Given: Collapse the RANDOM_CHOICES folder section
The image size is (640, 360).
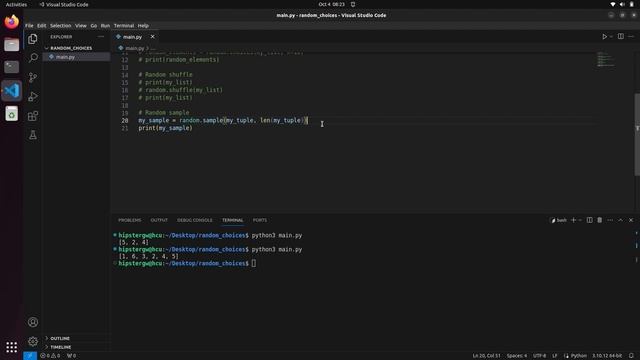Looking at the screenshot, I should tap(71, 48).
